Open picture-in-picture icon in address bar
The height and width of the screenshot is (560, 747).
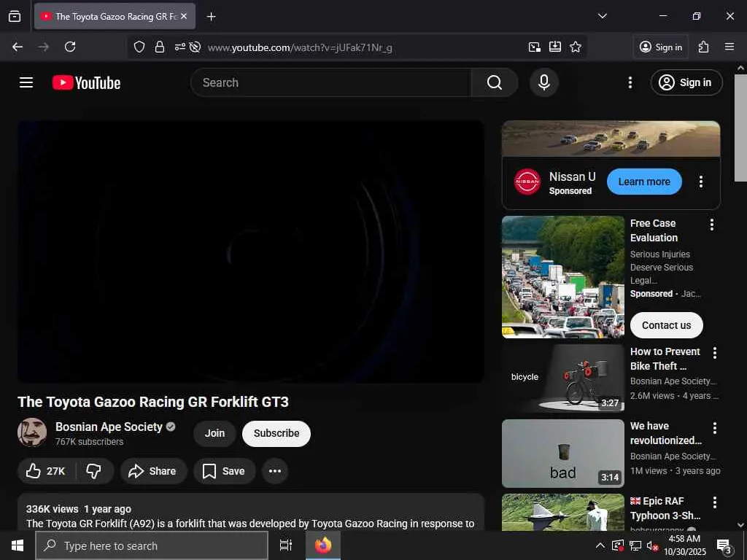click(535, 47)
